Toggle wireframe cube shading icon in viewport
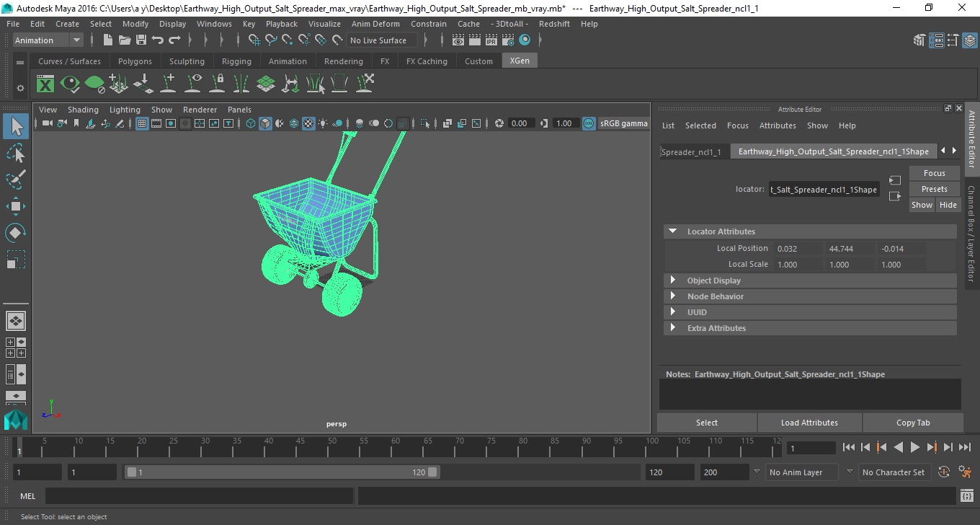The height and width of the screenshot is (525, 980). pos(250,123)
